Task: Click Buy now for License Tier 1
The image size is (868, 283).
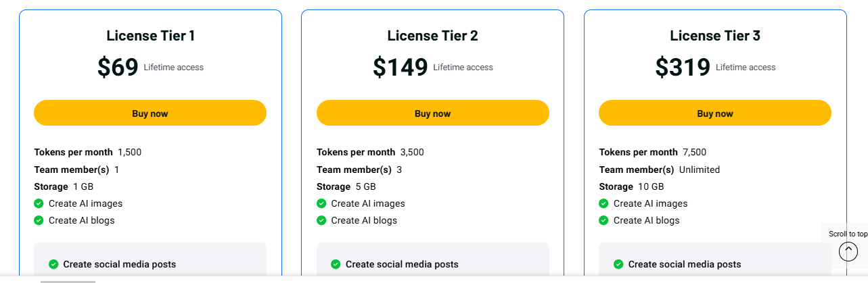Action: pyautogui.click(x=150, y=113)
